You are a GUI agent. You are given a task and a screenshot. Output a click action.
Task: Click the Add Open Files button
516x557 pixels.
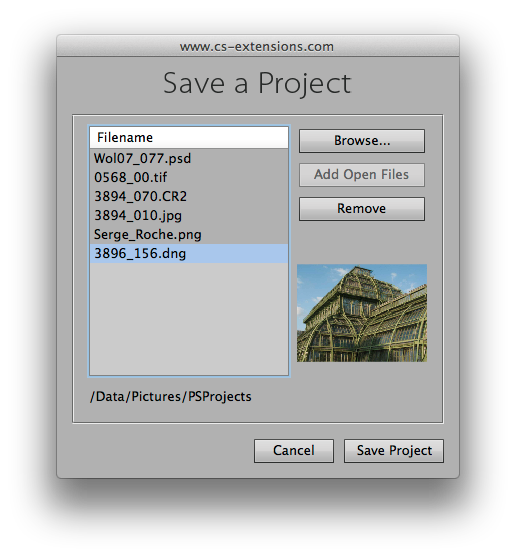coord(362,175)
